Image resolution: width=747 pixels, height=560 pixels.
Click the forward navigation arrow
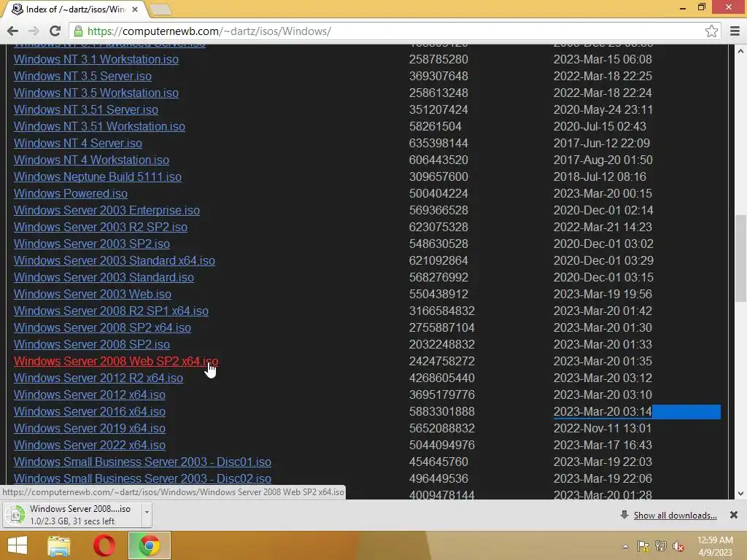[x=34, y=31]
